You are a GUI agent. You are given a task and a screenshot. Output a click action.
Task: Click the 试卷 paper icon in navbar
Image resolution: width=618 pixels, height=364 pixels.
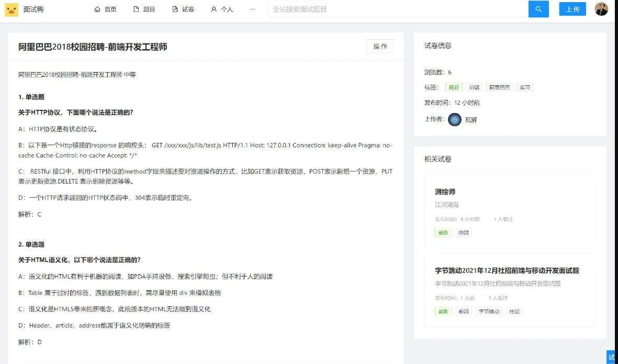(x=175, y=9)
